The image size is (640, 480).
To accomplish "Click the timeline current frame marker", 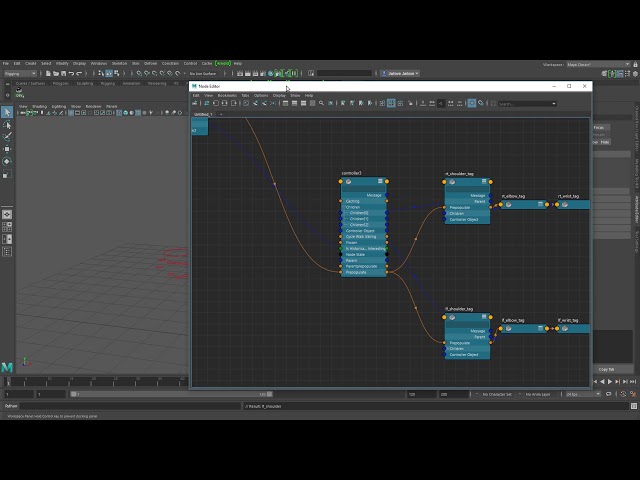I will pyautogui.click(x=8, y=382).
